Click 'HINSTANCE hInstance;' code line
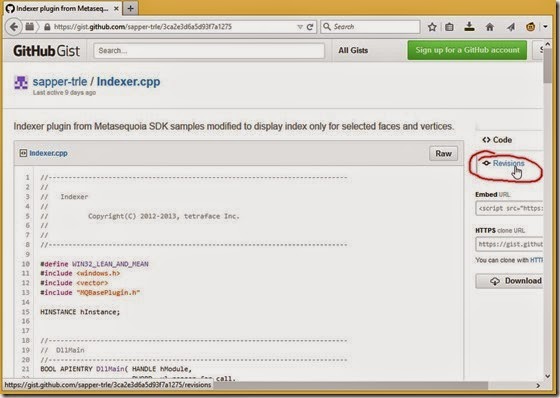Image resolution: width=560 pixels, height=398 pixels. [x=80, y=312]
